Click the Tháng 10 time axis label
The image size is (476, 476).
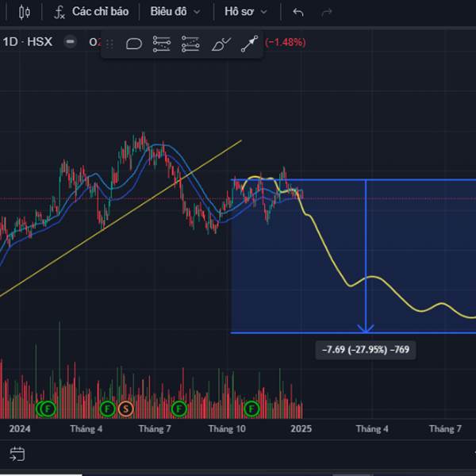227,428
